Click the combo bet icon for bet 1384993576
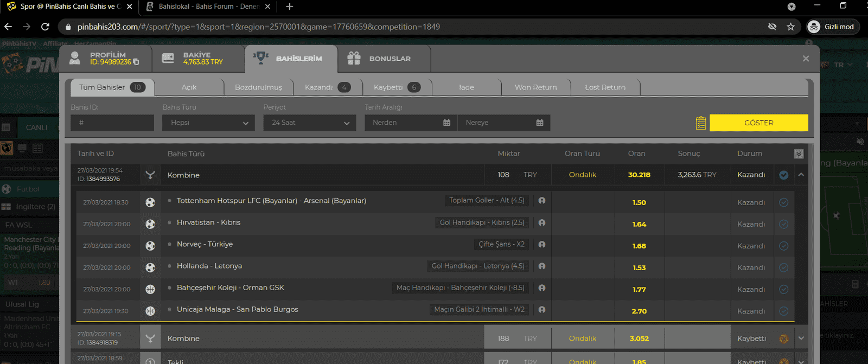Image resolution: width=868 pixels, height=364 pixels. pyautogui.click(x=150, y=175)
